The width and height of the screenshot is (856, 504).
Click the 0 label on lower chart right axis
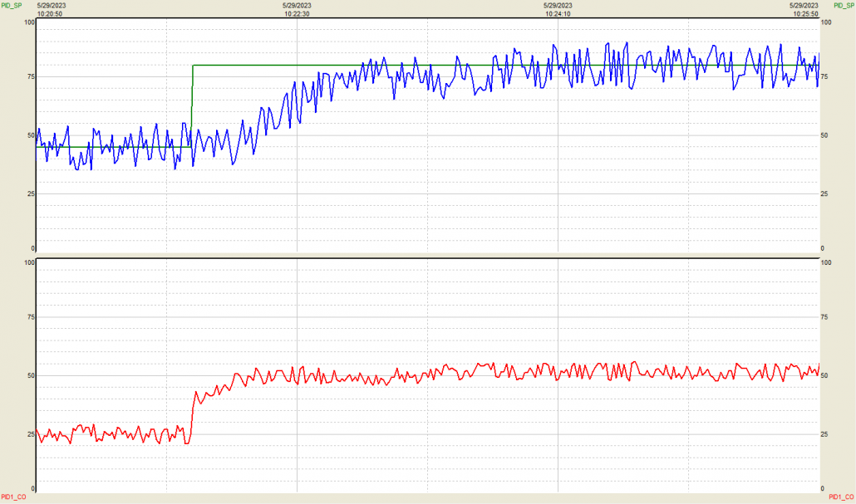click(823, 488)
